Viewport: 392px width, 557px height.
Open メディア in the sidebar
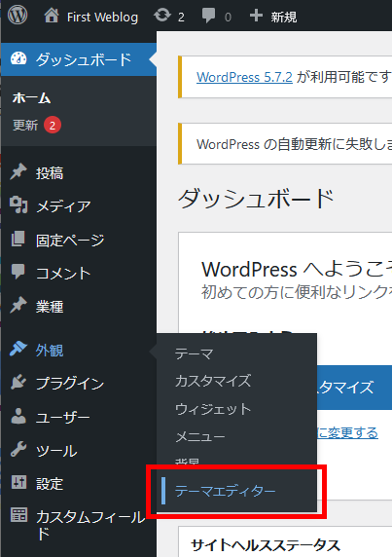(x=63, y=206)
